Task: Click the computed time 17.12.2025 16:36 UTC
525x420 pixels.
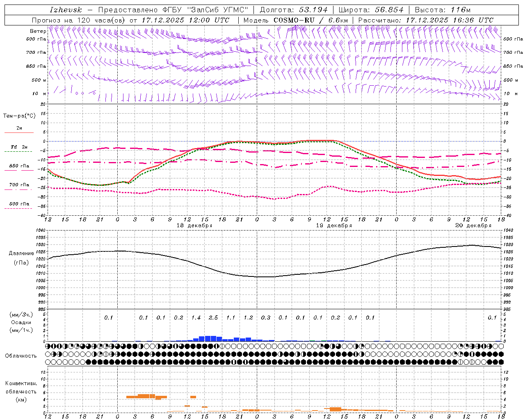Action: coord(450,20)
